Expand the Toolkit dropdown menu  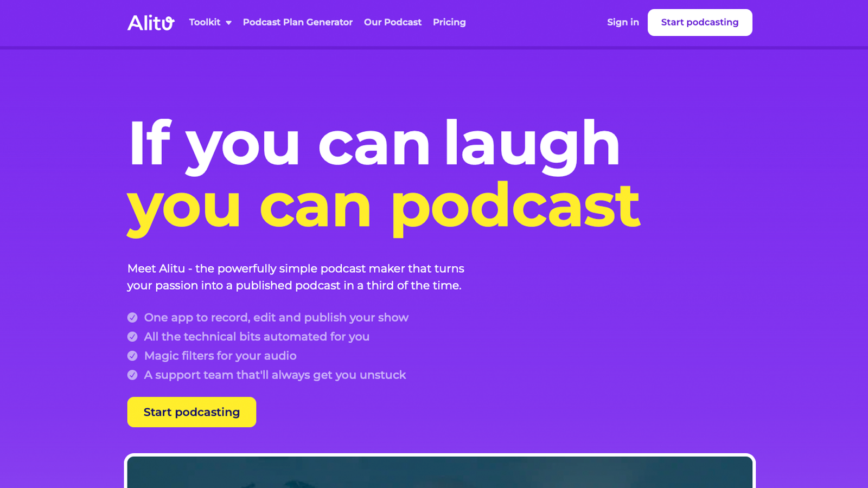coord(210,22)
